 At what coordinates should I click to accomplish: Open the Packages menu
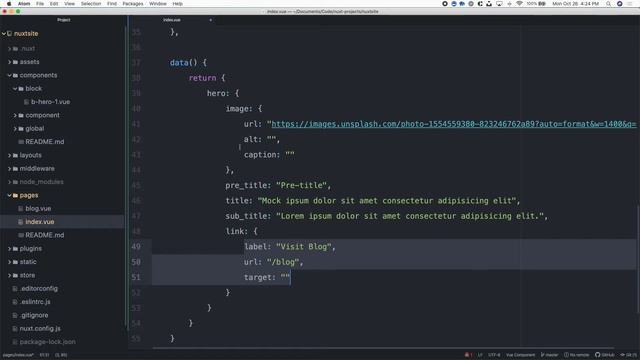133,4
